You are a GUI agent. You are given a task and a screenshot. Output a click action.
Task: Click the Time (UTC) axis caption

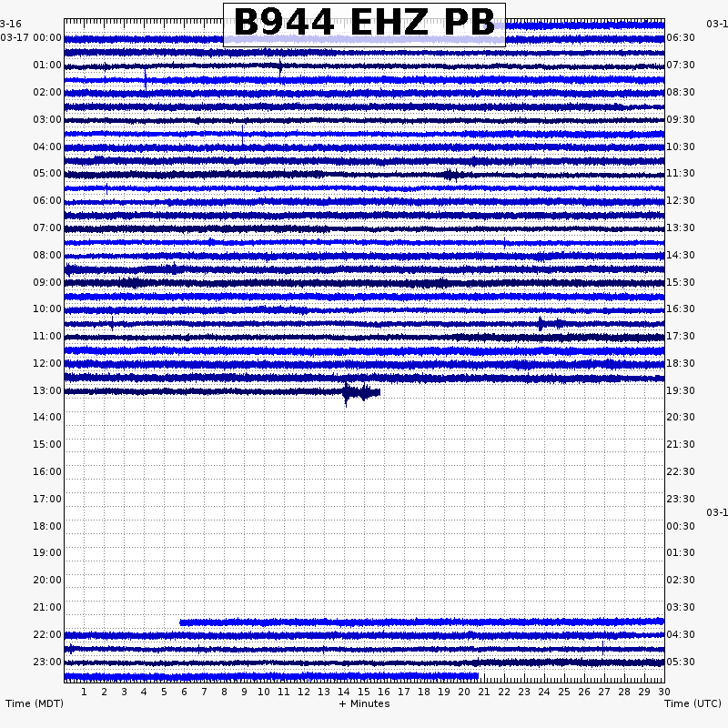coord(693,703)
